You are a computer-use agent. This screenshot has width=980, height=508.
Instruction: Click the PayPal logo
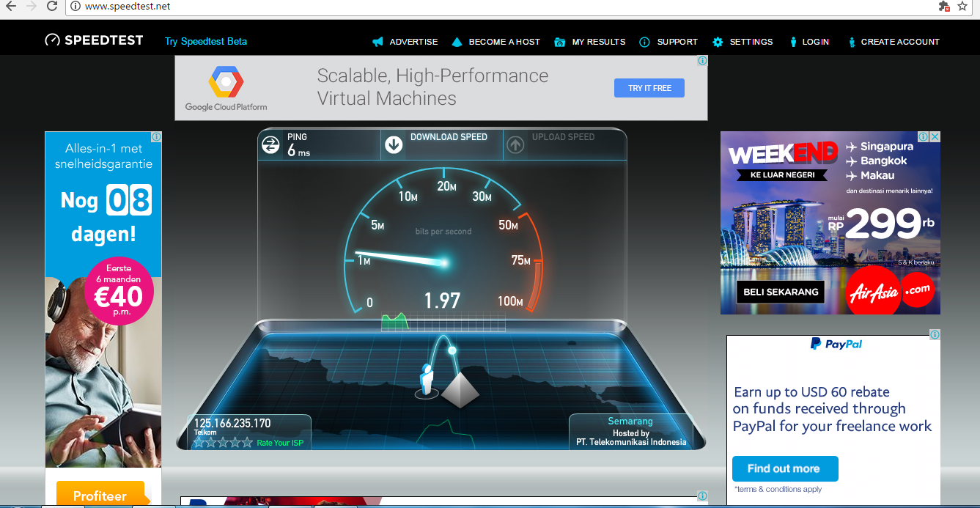(836, 345)
